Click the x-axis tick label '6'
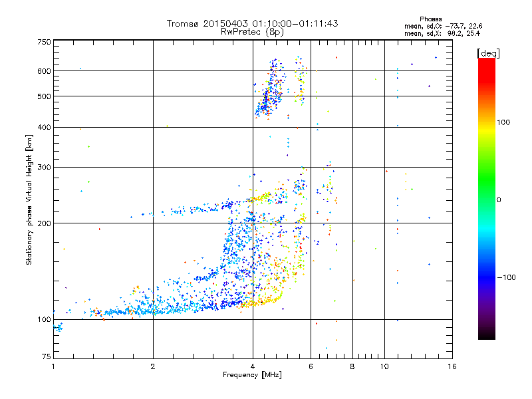 [311, 366]
